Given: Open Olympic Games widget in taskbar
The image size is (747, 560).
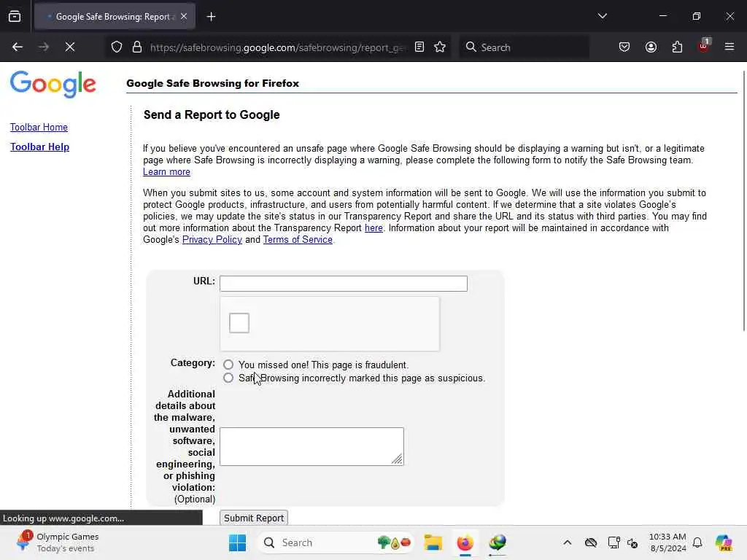Looking at the screenshot, I should coord(57,542).
